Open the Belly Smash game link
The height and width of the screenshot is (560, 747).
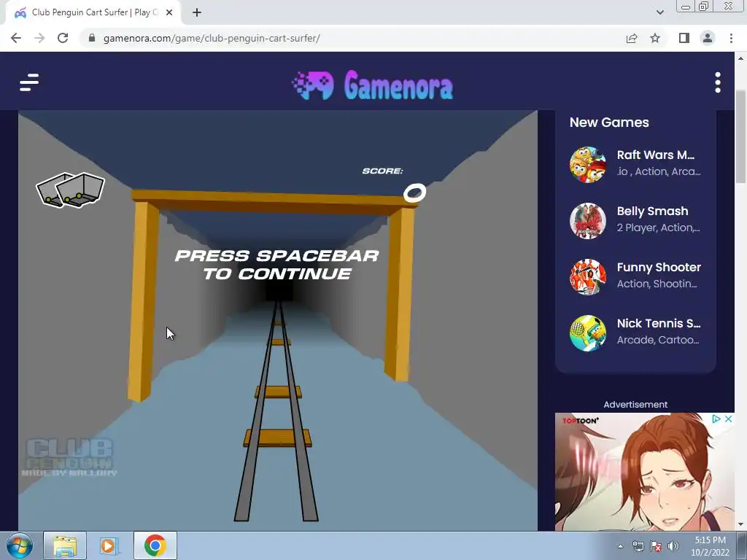coord(652,211)
